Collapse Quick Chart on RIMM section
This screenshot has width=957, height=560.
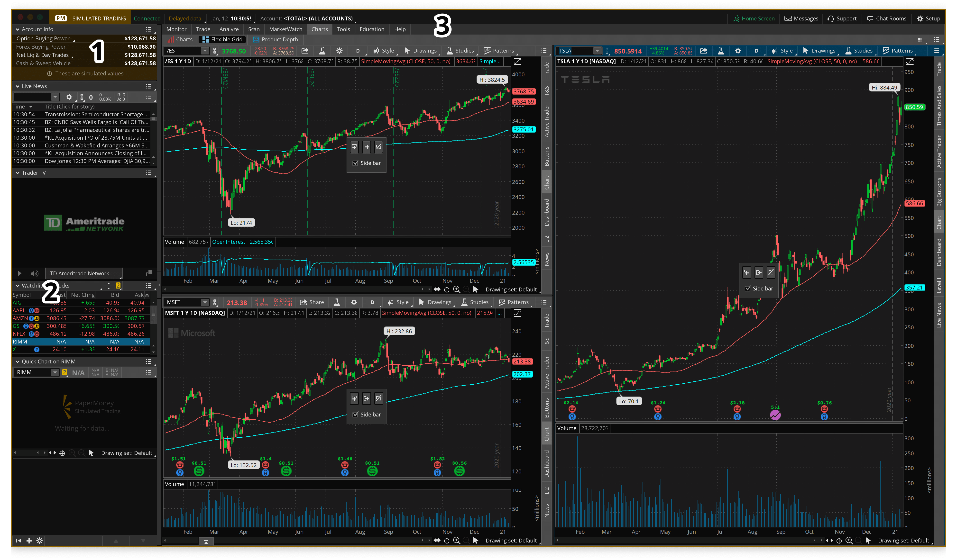point(18,361)
